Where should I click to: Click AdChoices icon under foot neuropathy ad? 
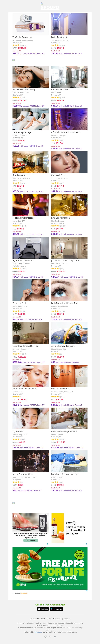click(x=47, y=544)
